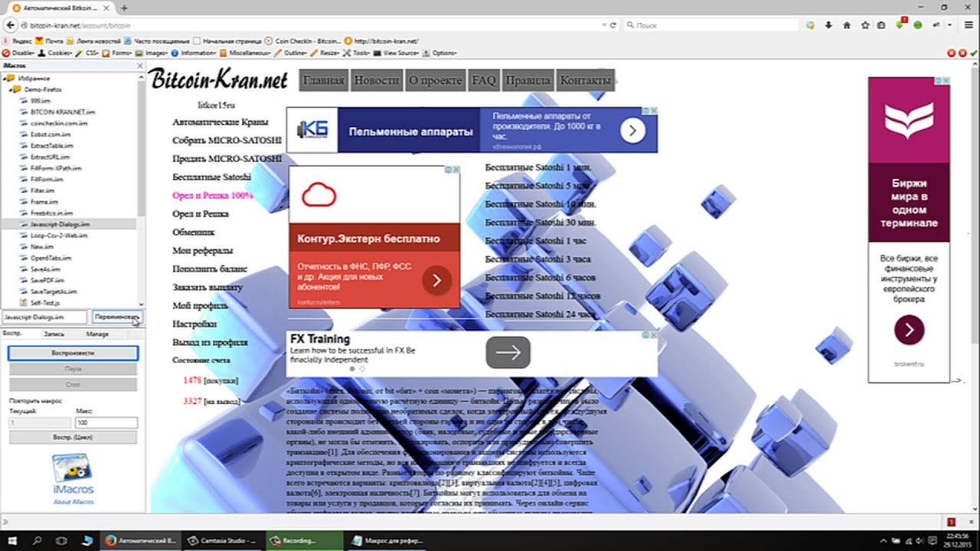Click the browser back arrow button
Image resolution: width=980 pixels, height=551 pixels.
click(x=11, y=25)
